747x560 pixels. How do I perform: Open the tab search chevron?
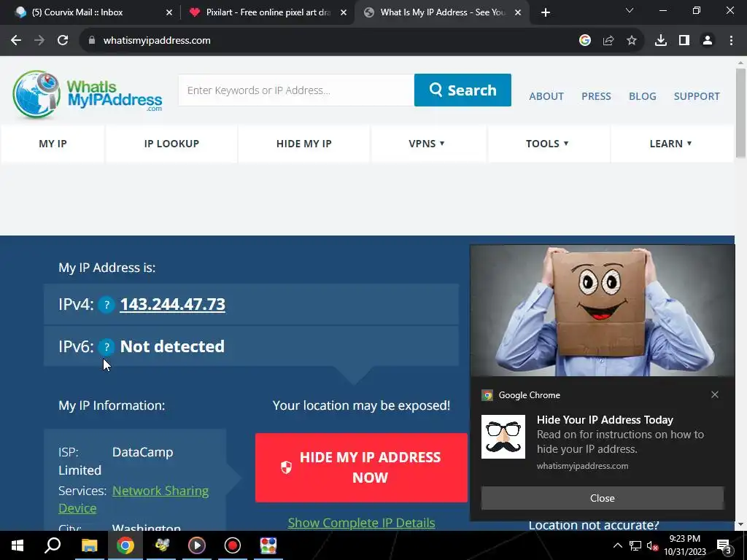pos(630,10)
